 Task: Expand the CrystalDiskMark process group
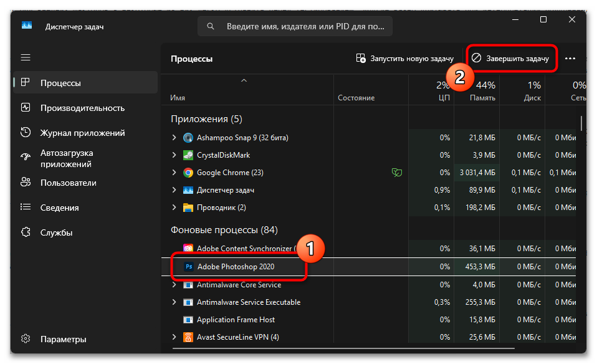tap(174, 155)
